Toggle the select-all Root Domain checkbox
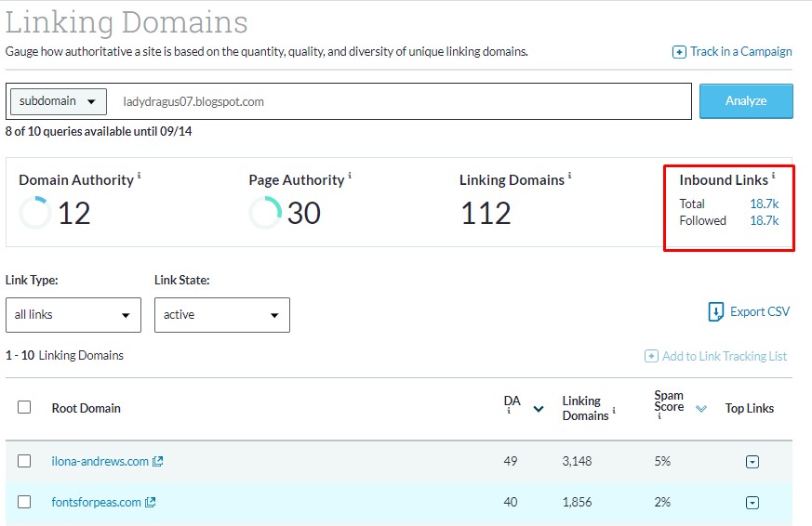This screenshot has height=526, width=812. tap(24, 407)
